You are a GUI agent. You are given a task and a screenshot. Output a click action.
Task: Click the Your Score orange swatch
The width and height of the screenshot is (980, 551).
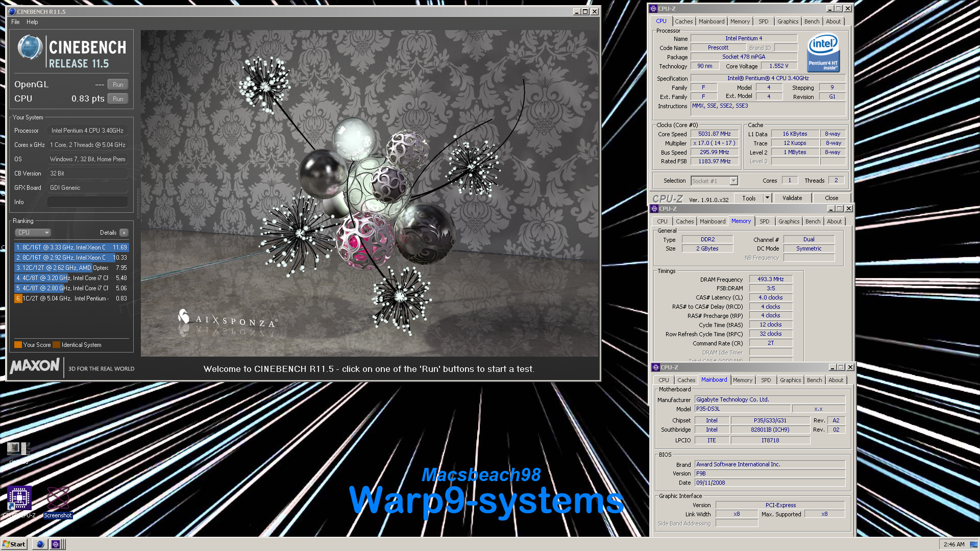tap(18, 345)
